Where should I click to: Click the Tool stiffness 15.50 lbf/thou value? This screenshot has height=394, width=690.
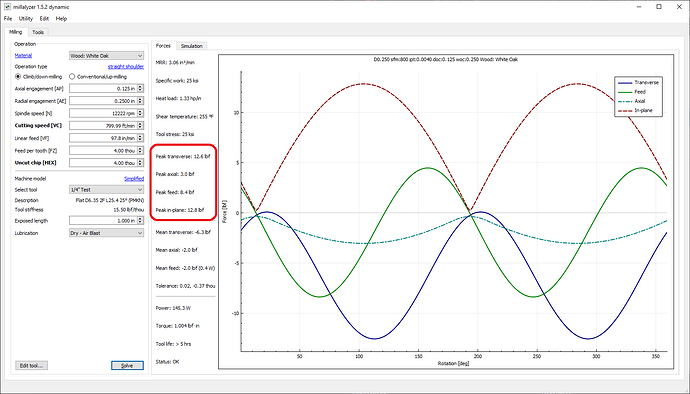tap(128, 210)
